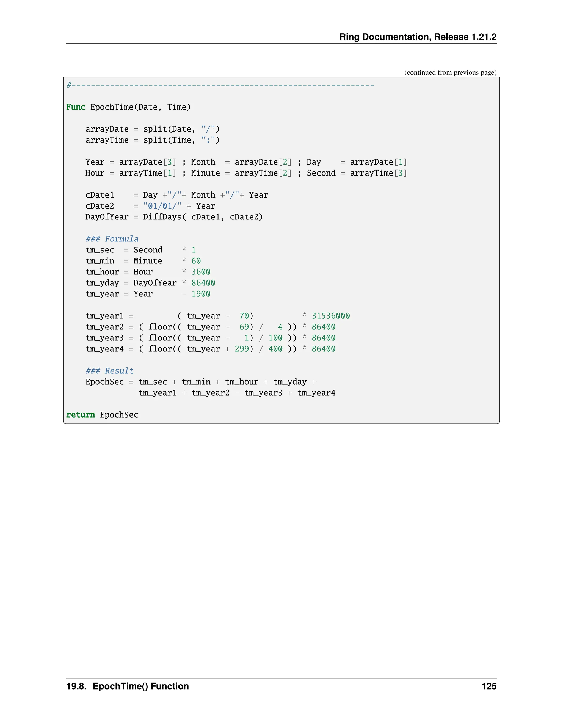Click the '19.8. EpochTime() Function' footer
Screen dimensions: 563x728
click(x=127, y=686)
